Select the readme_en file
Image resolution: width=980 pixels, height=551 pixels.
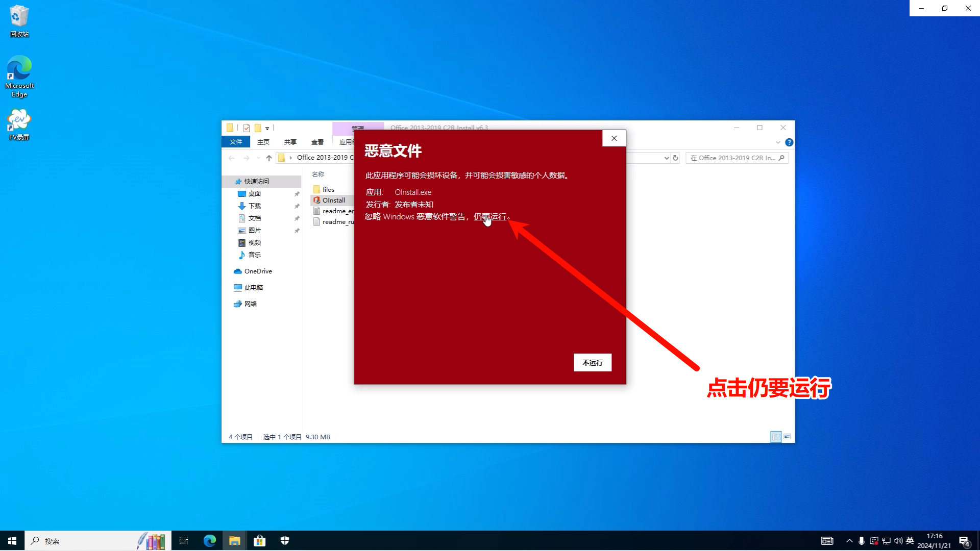pos(334,211)
